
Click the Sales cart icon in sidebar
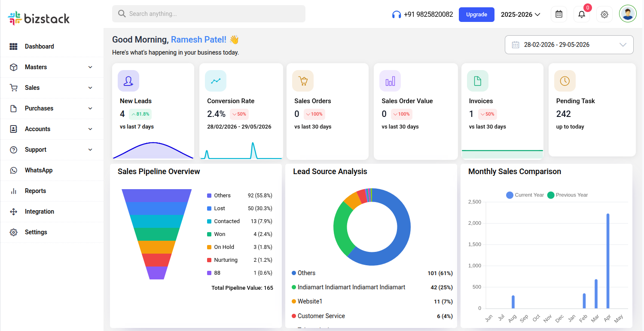click(x=13, y=88)
